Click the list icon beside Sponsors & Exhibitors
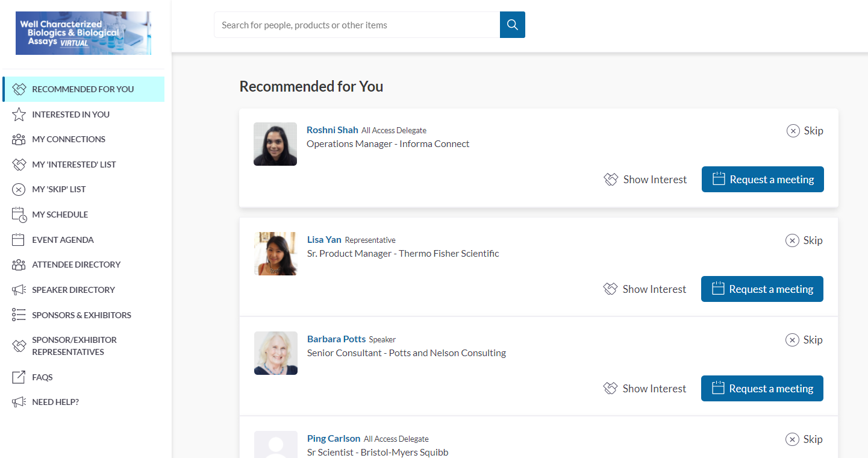 tap(19, 315)
